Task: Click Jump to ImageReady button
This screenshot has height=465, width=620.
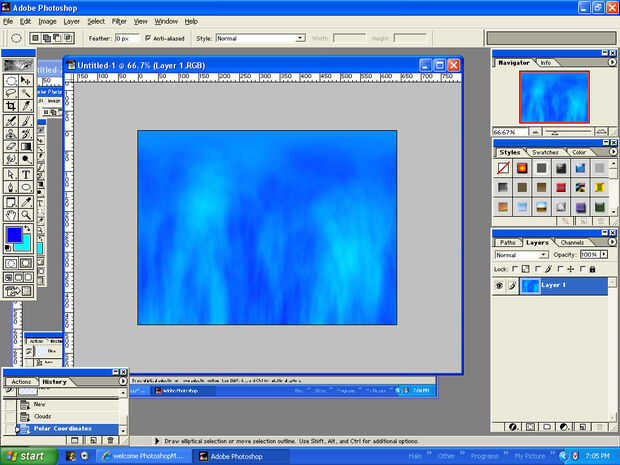Action: [18, 291]
